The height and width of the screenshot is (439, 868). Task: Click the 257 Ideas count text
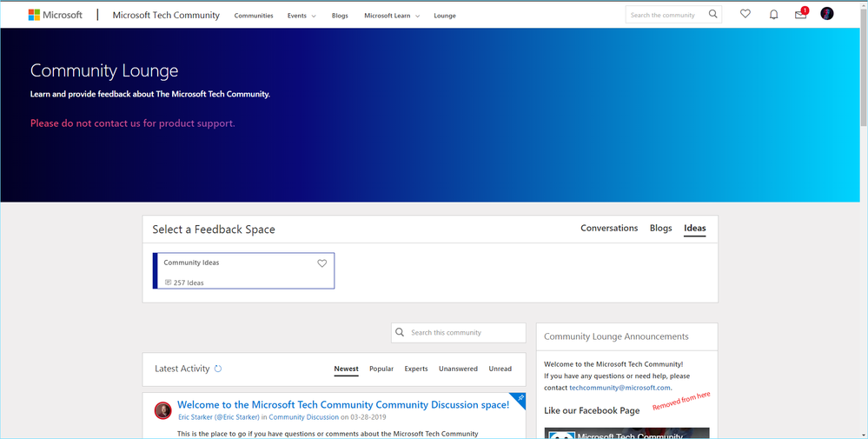(189, 283)
